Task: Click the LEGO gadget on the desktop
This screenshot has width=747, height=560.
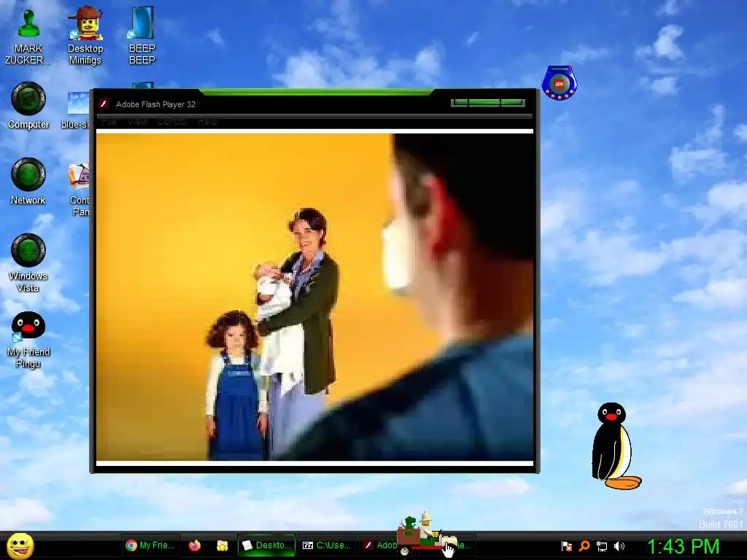Action: point(560,83)
